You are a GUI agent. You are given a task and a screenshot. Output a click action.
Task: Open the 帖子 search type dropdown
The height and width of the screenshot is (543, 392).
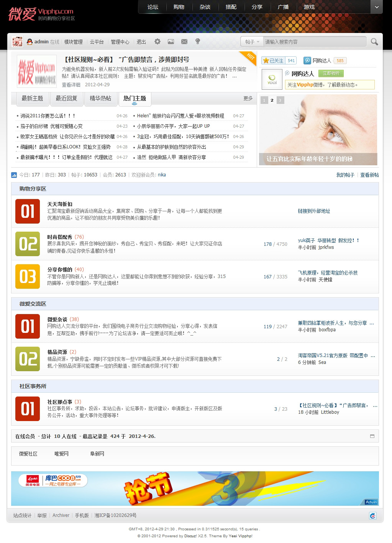251,41
